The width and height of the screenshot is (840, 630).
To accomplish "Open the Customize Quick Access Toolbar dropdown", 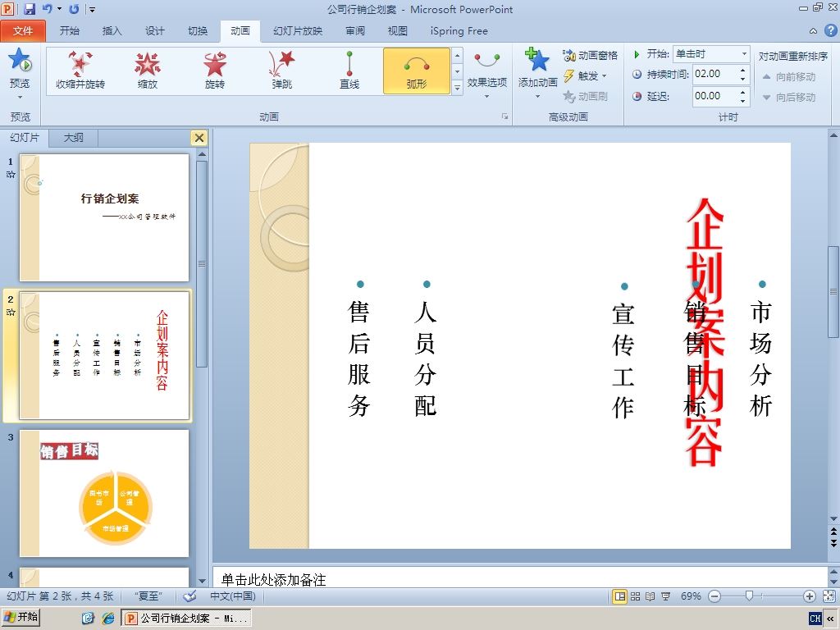I will pyautogui.click(x=92, y=10).
